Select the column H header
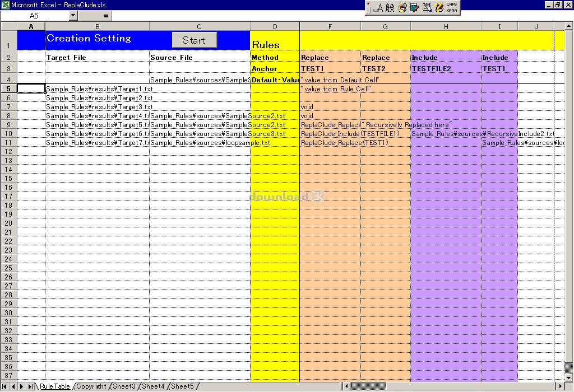 pos(446,26)
